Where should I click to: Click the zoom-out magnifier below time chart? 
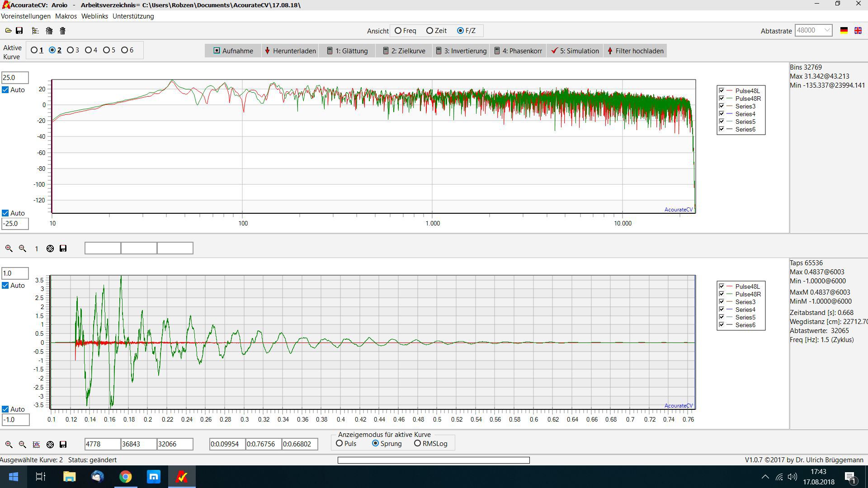click(x=22, y=445)
